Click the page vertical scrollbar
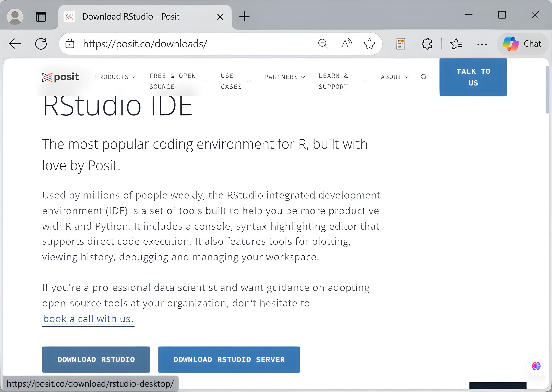 [x=547, y=89]
